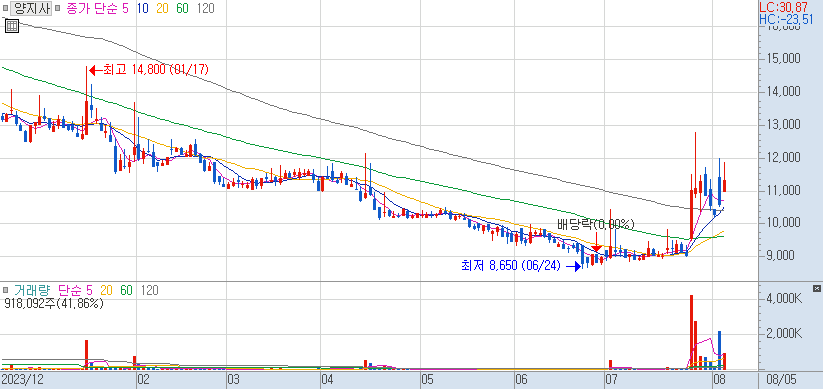The image size is (823, 389).
Task: Click the 4,000K volume axis label
Action: tap(784, 299)
